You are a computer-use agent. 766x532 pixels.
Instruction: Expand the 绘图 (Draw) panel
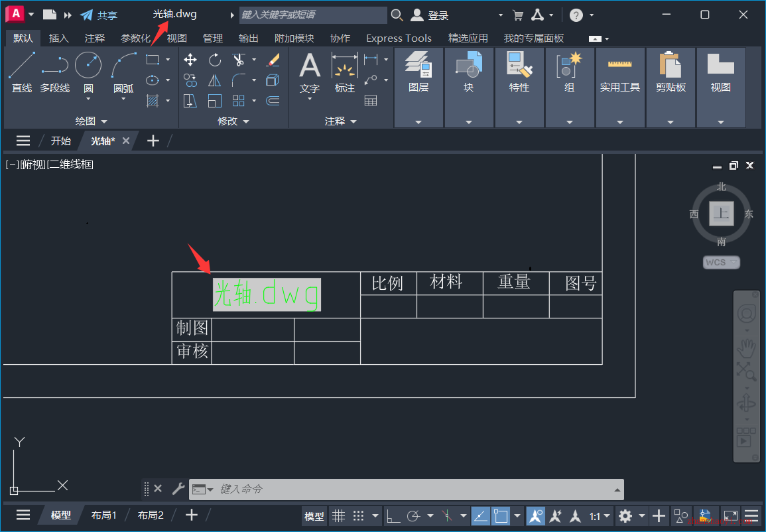click(91, 121)
